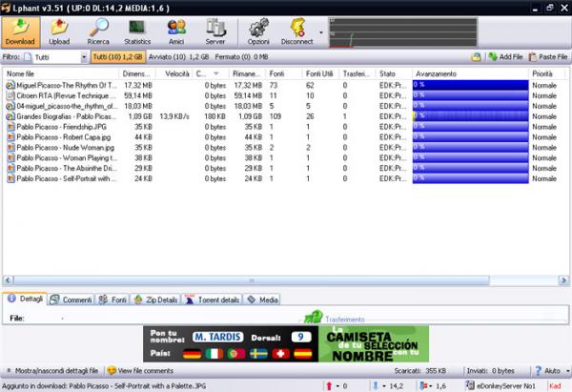Click the Disconnect toolbar icon
Screen dimensions: 572x392
pyautogui.click(x=296, y=32)
